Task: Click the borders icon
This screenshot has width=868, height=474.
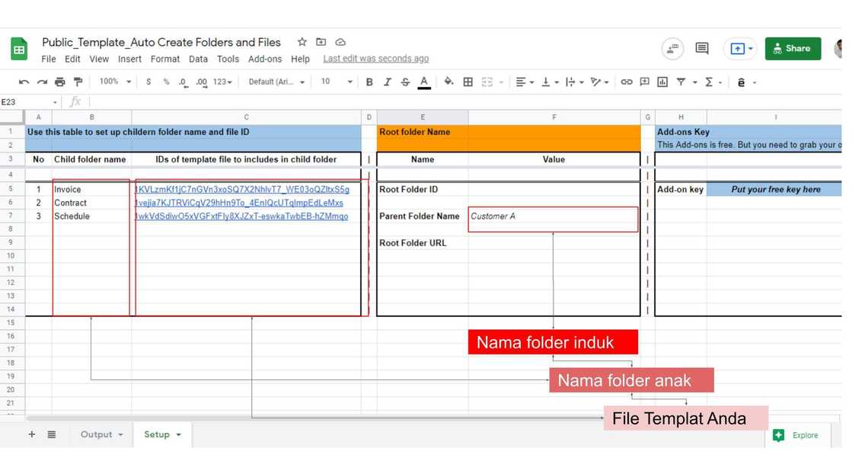Action: [468, 82]
